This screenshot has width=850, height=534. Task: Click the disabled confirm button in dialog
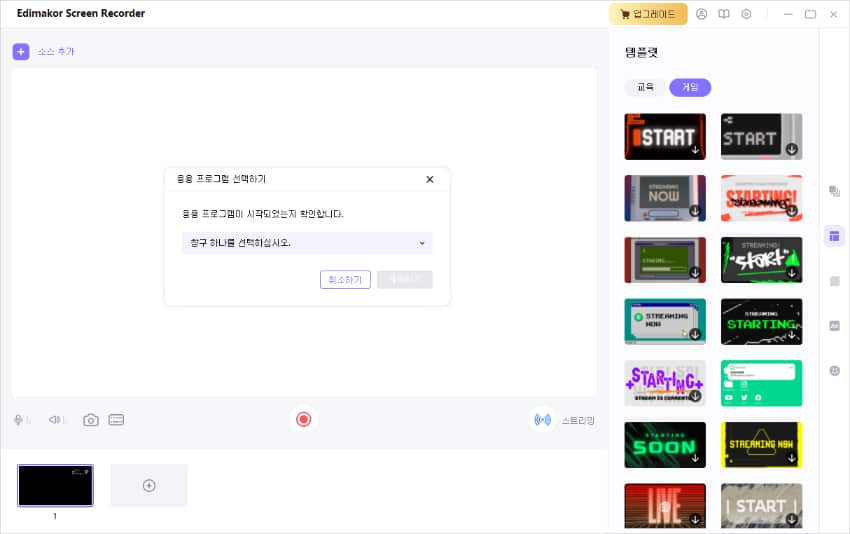[404, 280]
